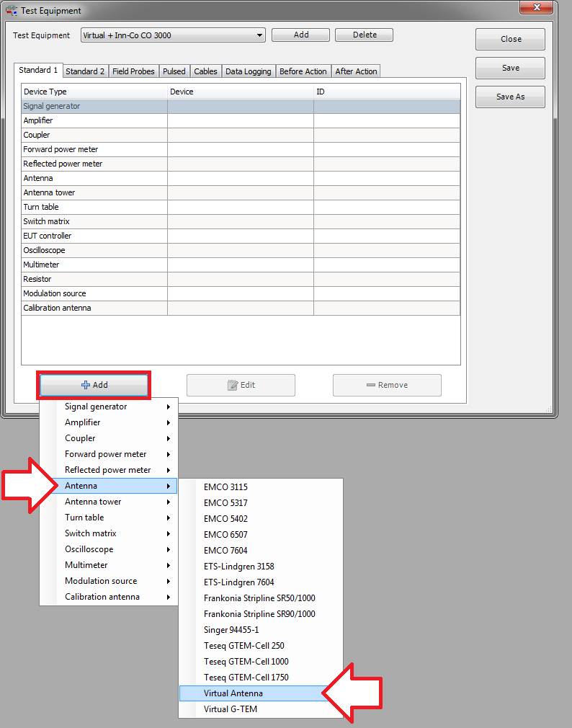This screenshot has width=572, height=728.
Task: Choose EMCO 5402 from the antenna list
Action: click(x=261, y=518)
